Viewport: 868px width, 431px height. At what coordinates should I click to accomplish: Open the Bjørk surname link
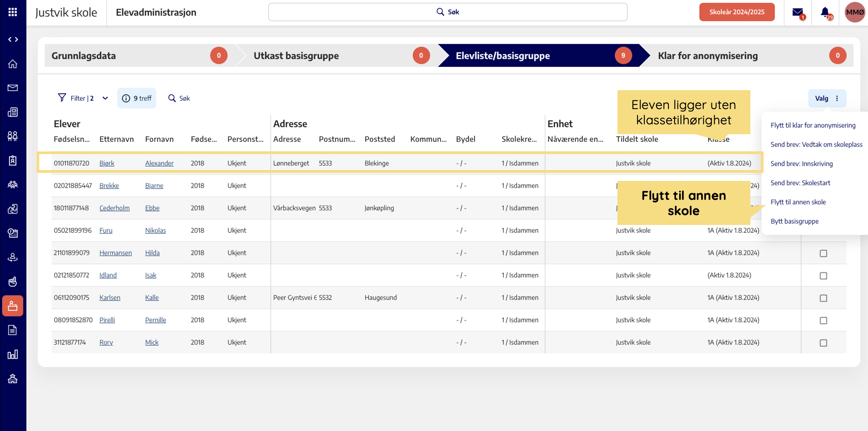(106, 163)
